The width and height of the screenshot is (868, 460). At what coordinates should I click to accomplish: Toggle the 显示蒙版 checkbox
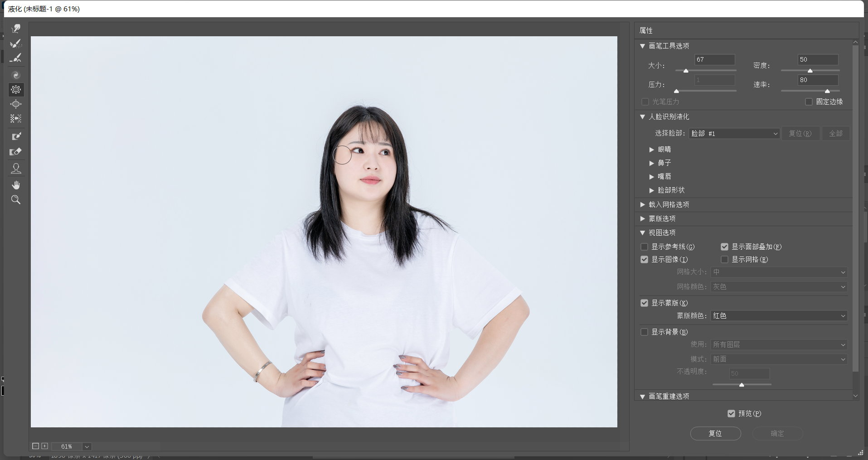(x=644, y=303)
